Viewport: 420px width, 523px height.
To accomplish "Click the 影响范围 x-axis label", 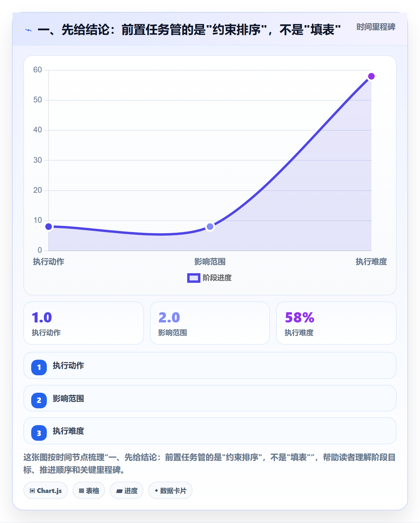I will [x=210, y=262].
